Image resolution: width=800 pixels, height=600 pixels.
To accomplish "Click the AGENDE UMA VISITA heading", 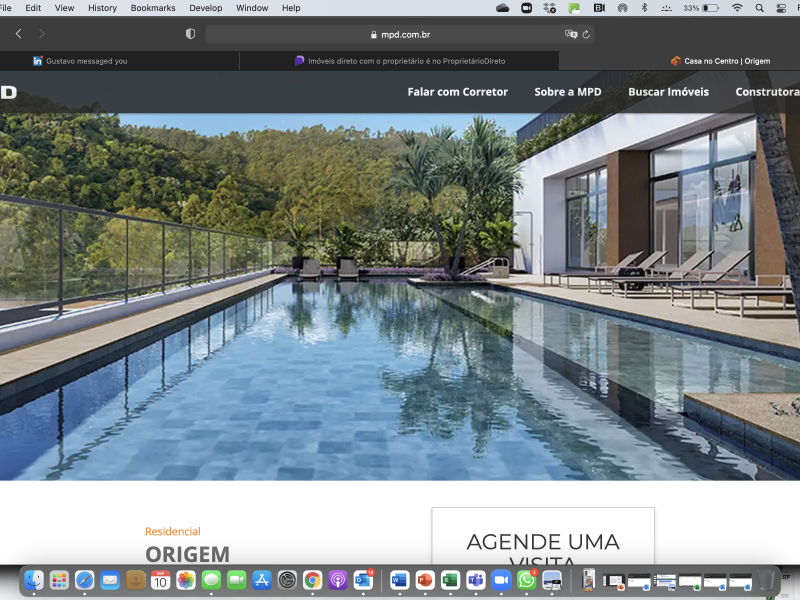I will pos(543,549).
